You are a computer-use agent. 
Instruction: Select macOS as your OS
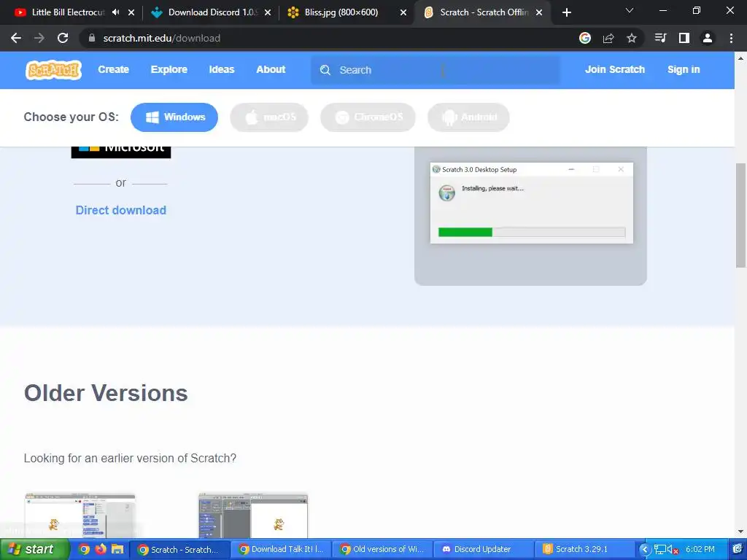[x=269, y=117]
